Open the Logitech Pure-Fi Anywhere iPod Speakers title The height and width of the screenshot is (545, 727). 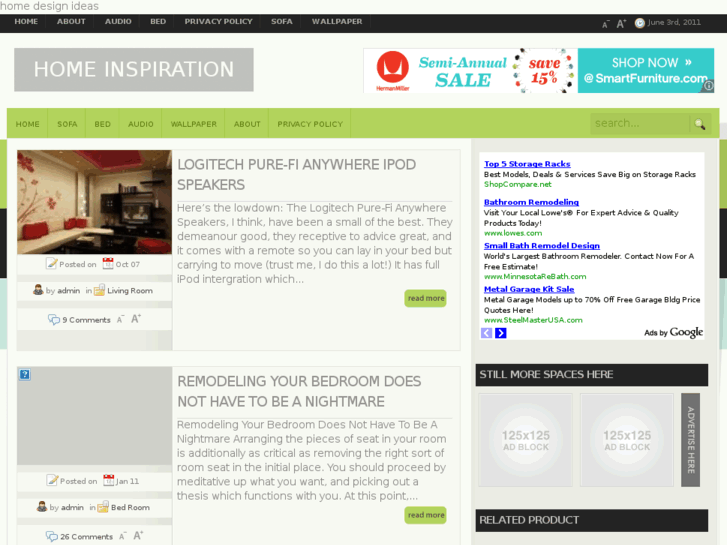(297, 174)
